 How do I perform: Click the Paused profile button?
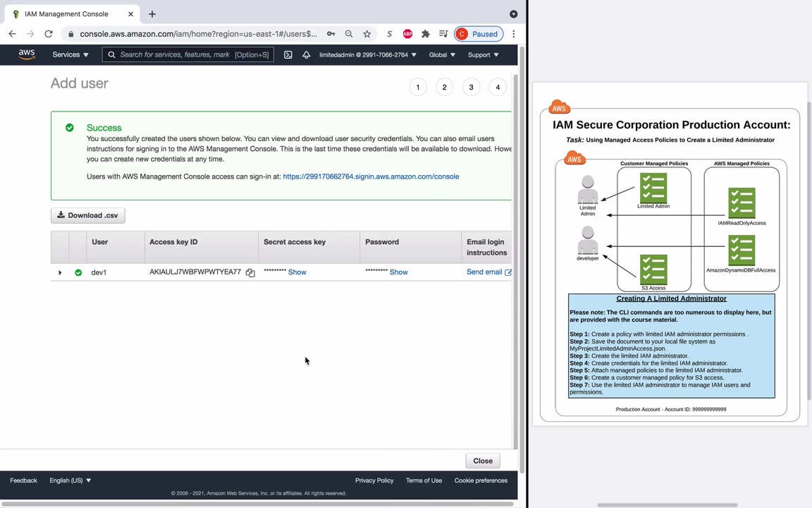pos(479,34)
